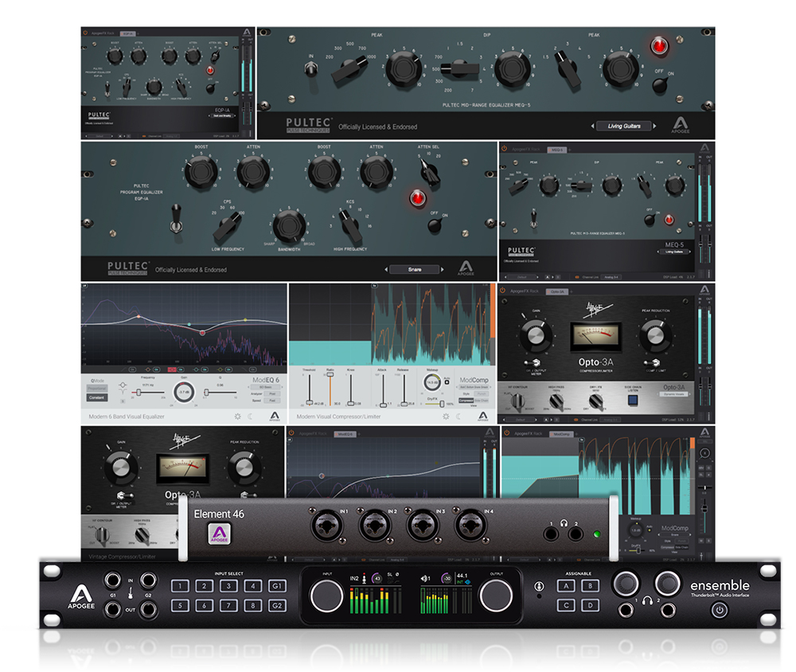Viewport: 796px width, 672px height.
Task: Toggle GR/Output Meter switch in Opto-3A rack
Action: tap(532, 362)
